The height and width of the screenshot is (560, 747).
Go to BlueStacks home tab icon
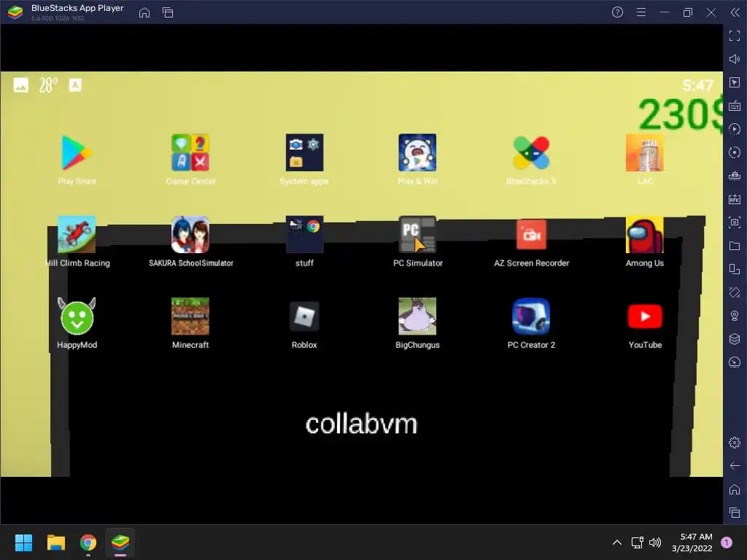click(x=144, y=12)
